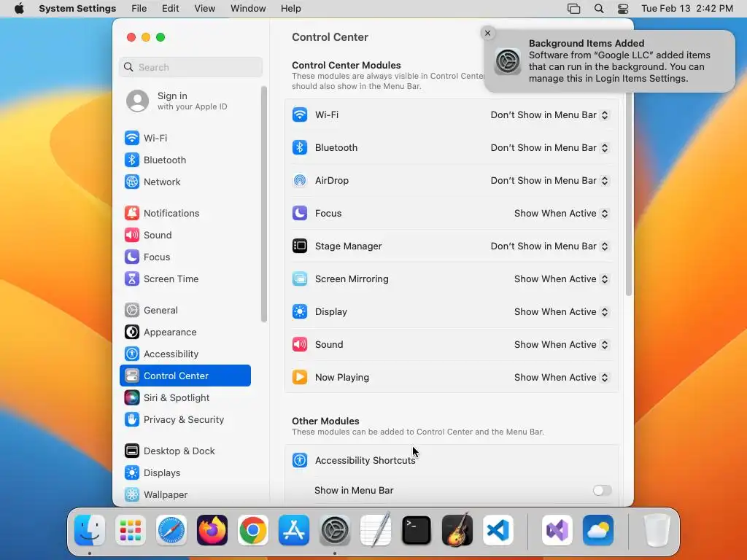Open Wi-Fi settings in the sidebar
Screen dimensions: 747x560
pyautogui.click(x=185, y=138)
